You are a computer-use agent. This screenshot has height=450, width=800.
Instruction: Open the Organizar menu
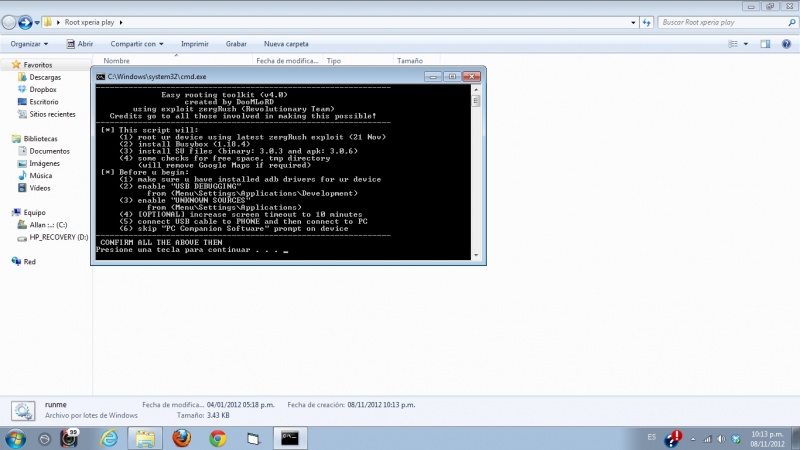click(x=29, y=44)
